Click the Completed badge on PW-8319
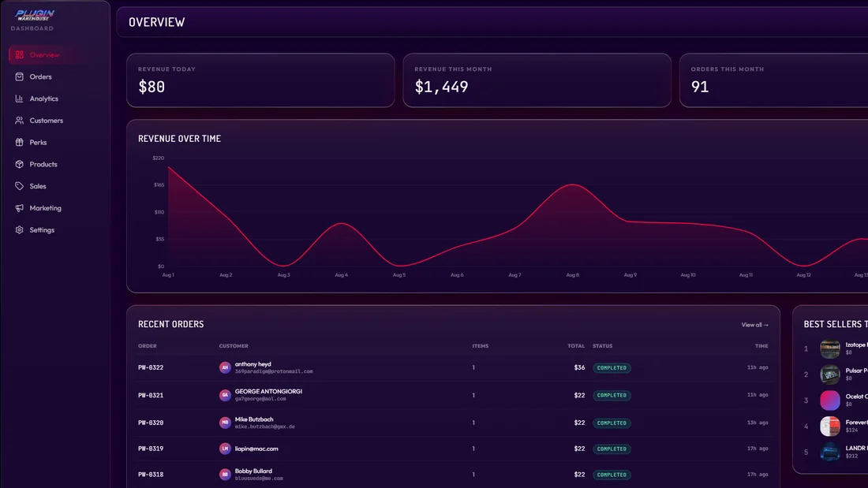Image resolution: width=868 pixels, height=488 pixels. (x=612, y=449)
